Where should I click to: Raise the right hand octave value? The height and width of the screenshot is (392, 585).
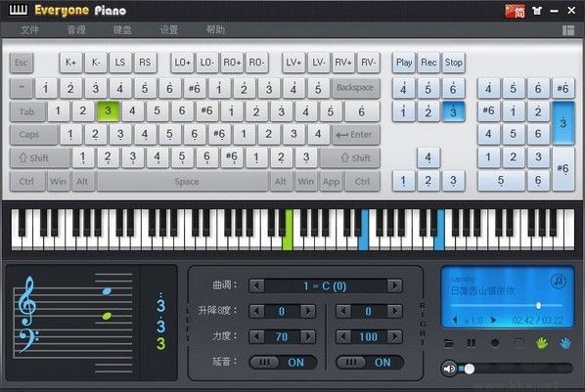[394, 312]
